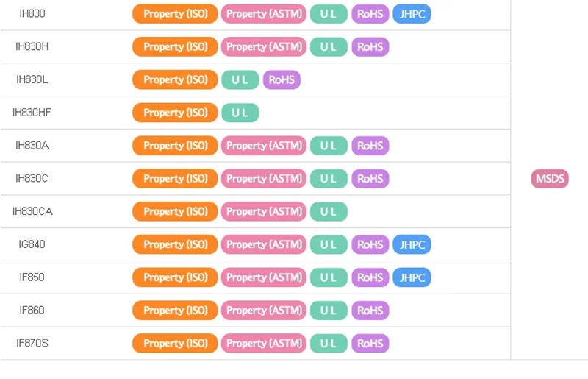The image size is (588, 379).
Task: Click RoHS badge in IH830L row
Action: [282, 80]
